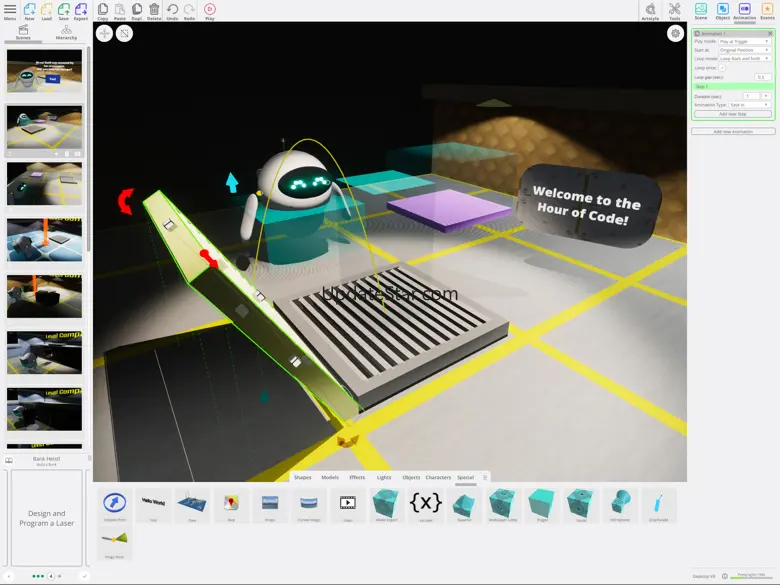This screenshot has height=585, width=780.
Task: Toggle the Loop once checkbox
Action: tap(722, 68)
